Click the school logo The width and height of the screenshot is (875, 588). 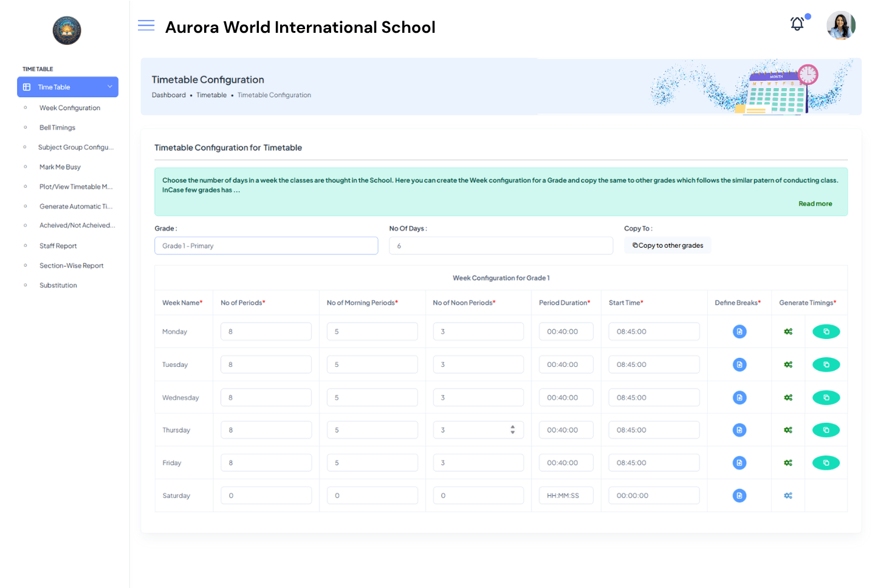(x=66, y=30)
